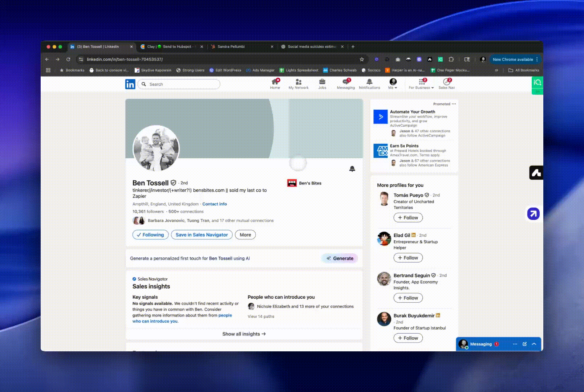Open the bookmarks apps grid icon
Screen dimensions: 584x392
tap(48, 70)
